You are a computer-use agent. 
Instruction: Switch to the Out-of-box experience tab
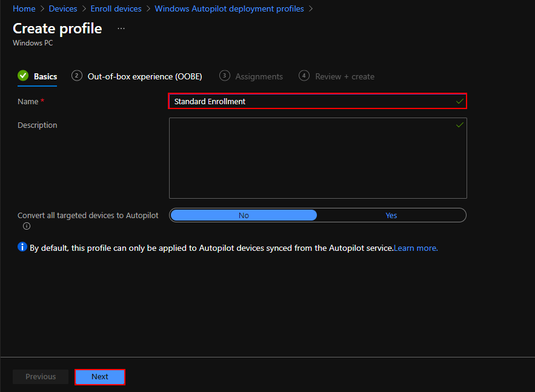144,76
